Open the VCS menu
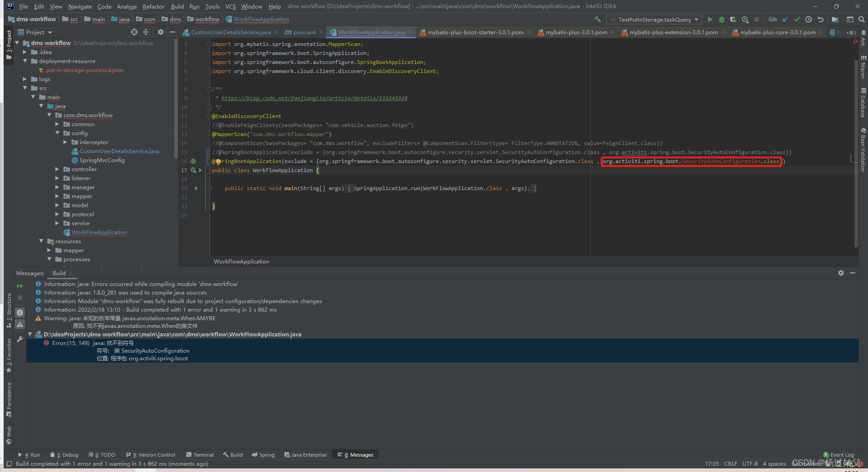868x472 pixels. pos(231,6)
